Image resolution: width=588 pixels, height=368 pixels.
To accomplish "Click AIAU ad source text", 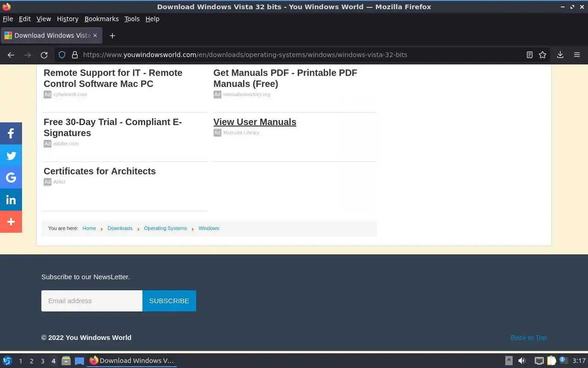I will [x=59, y=182].
